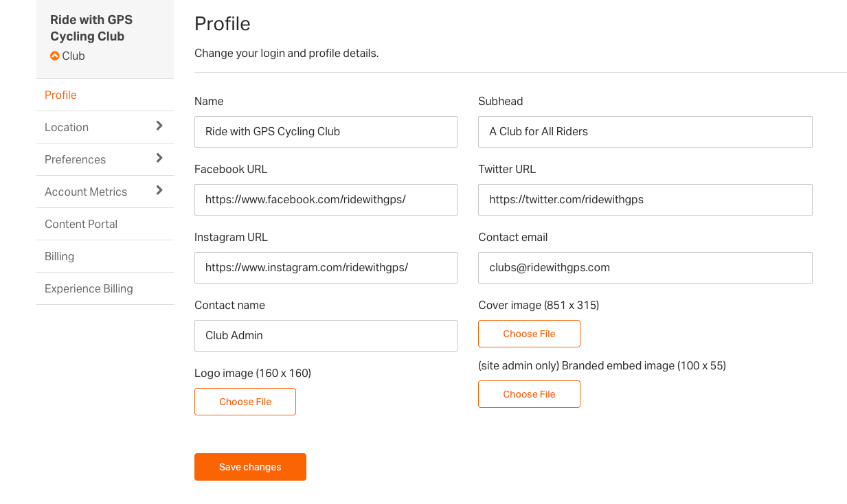847x504 pixels.
Task: Open the Account Metrics sidebar section
Action: (105, 192)
